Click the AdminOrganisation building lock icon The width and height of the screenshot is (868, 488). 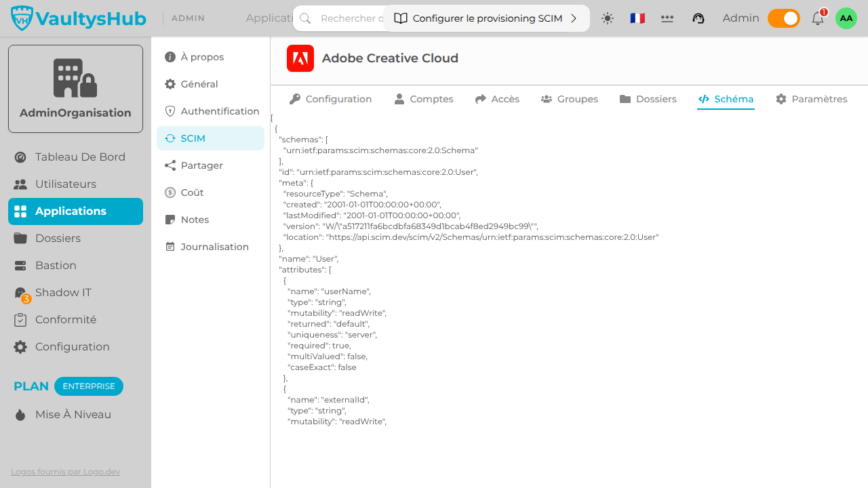point(75,78)
